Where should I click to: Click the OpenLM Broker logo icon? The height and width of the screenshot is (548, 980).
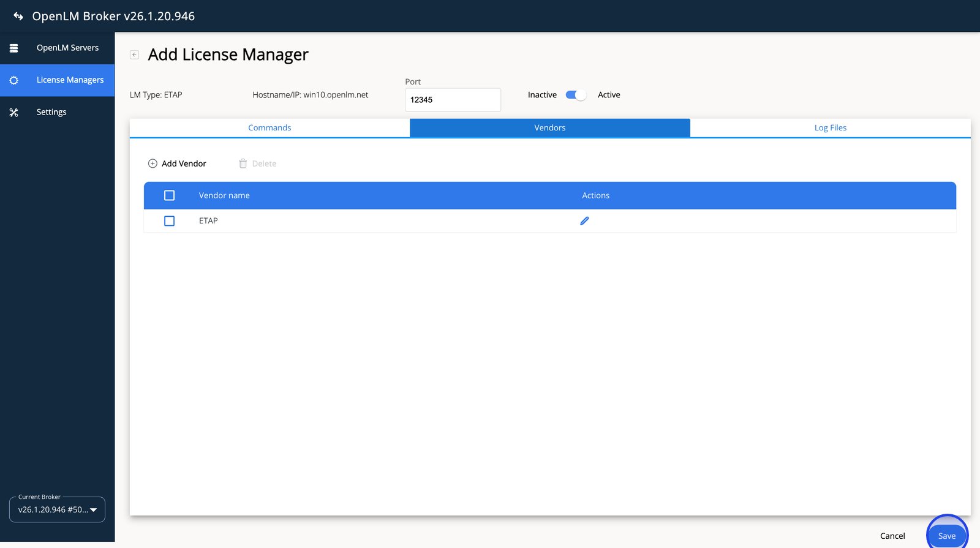coord(18,17)
